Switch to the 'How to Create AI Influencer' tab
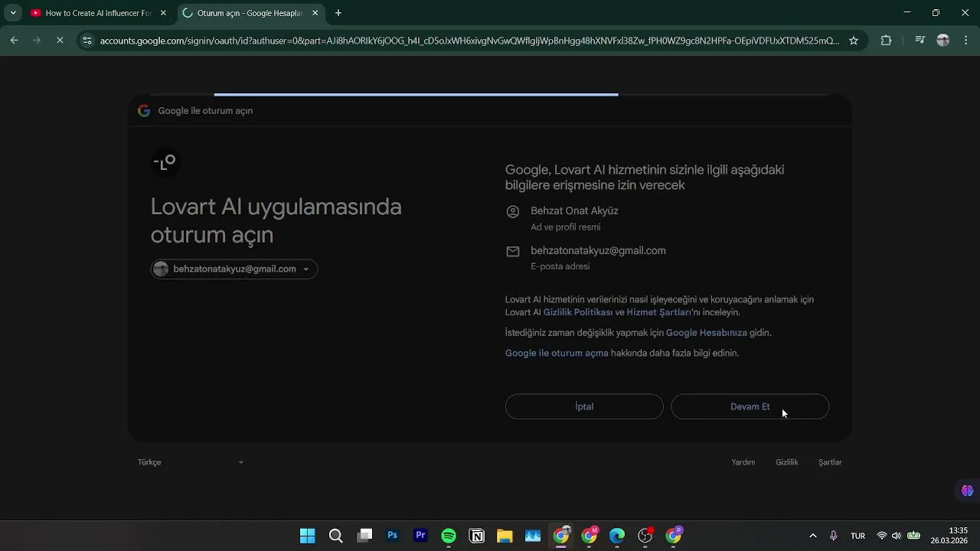The image size is (980, 551). click(x=98, y=13)
